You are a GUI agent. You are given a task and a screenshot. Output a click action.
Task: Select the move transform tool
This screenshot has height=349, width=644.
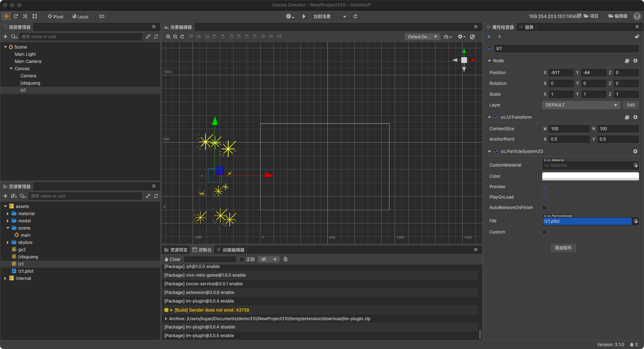(x=6, y=16)
